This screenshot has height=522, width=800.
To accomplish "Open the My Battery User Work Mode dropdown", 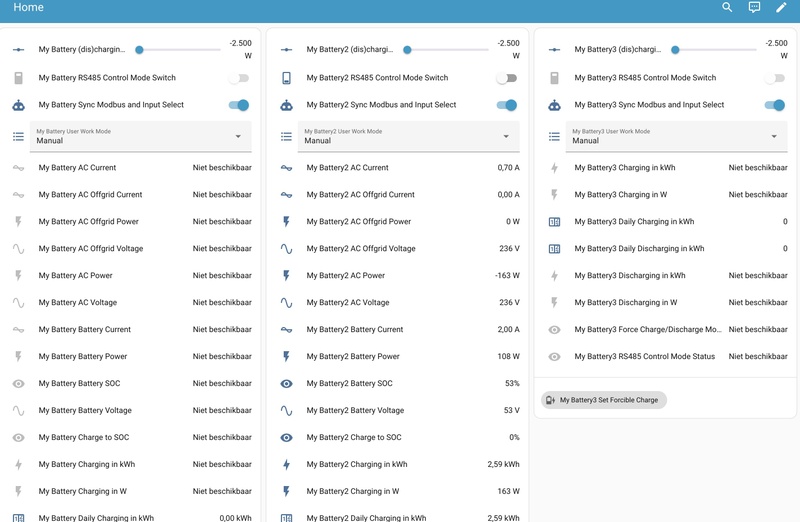I will click(x=141, y=136).
